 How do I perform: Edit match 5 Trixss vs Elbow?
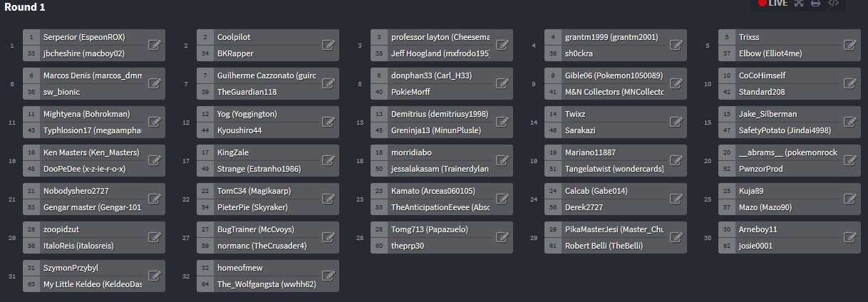[x=849, y=45]
